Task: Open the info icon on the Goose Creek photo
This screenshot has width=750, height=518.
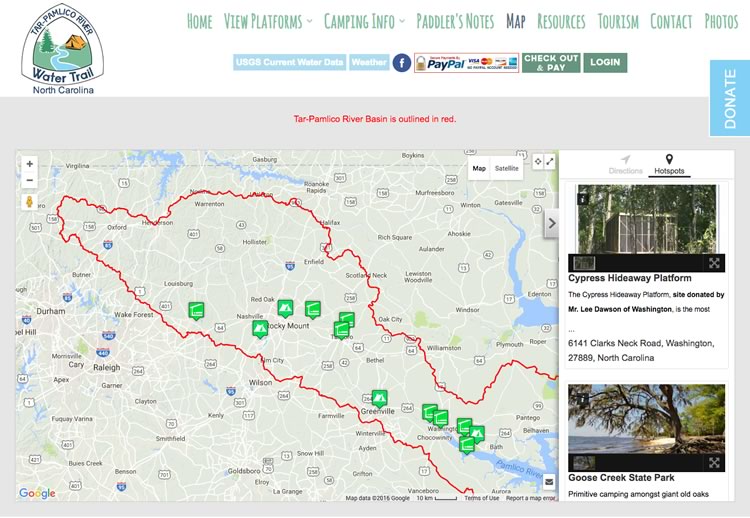Action: coord(583,397)
